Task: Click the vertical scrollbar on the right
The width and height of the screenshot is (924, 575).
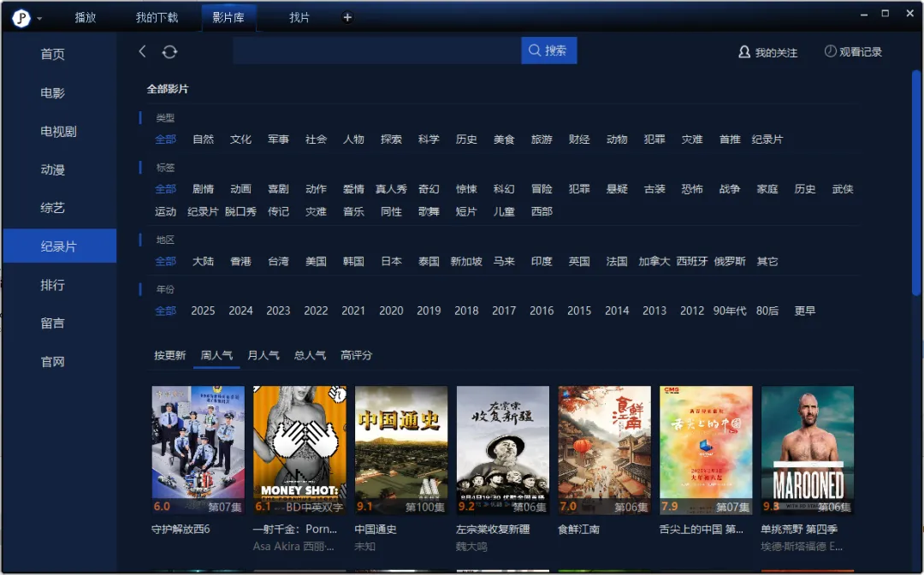Action: tap(916, 182)
